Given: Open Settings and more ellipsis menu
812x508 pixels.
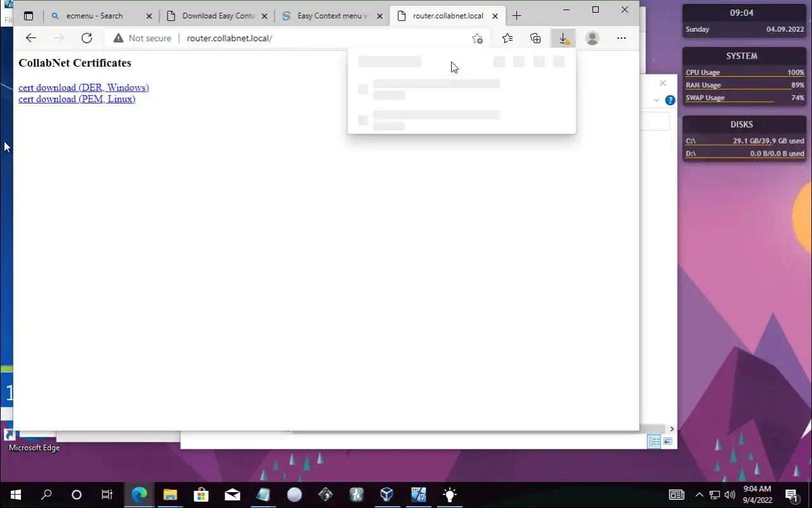Looking at the screenshot, I should (622, 38).
